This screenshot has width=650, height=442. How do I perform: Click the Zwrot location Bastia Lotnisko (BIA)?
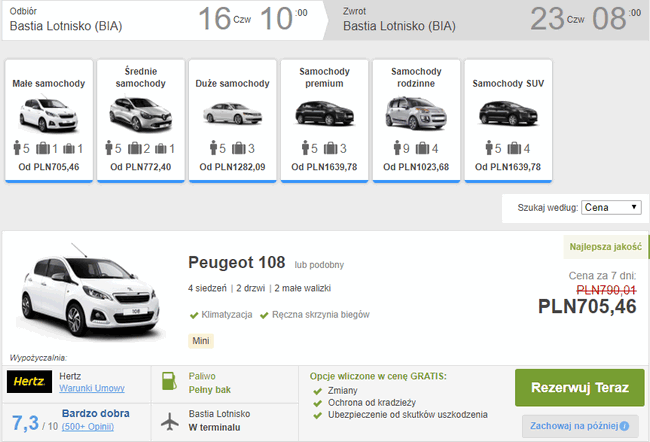tap(399, 26)
